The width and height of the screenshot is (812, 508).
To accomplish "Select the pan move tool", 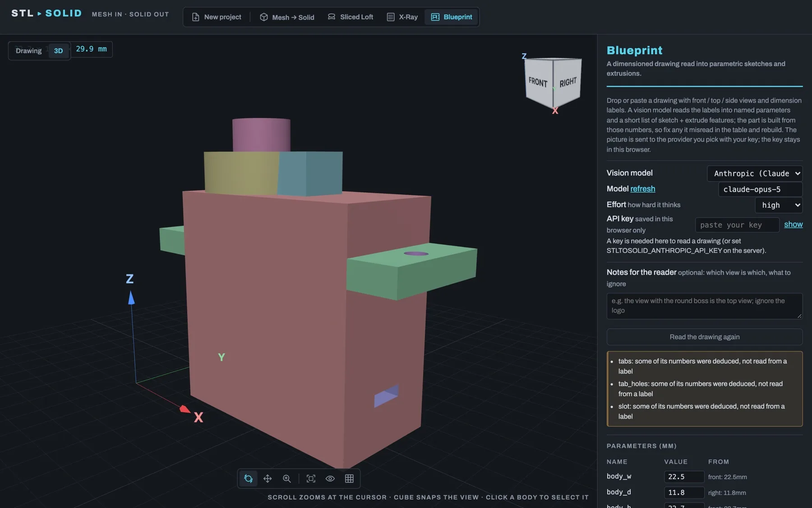I will point(268,479).
